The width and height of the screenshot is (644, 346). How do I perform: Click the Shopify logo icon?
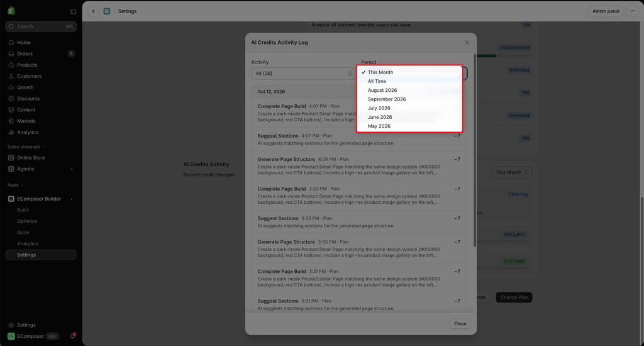(x=11, y=11)
